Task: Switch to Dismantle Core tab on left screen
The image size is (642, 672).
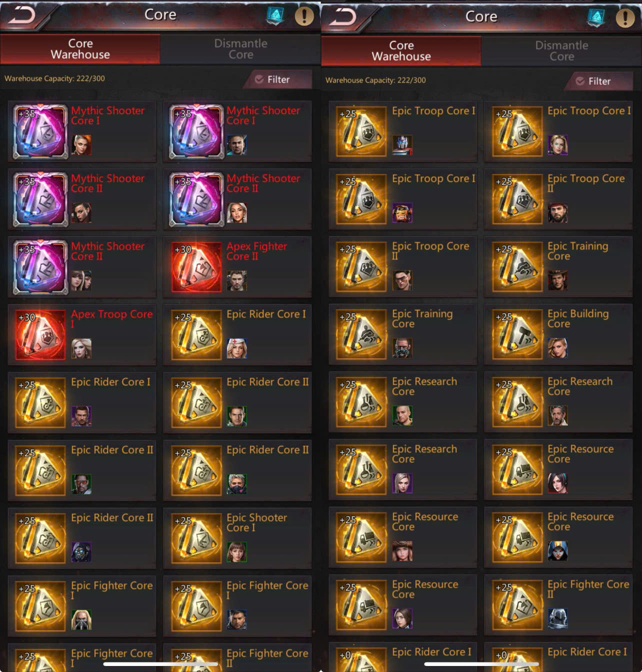Action: pos(240,49)
